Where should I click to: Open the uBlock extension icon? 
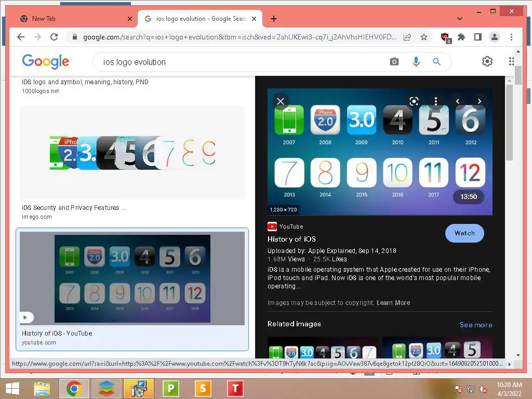pyautogui.click(x=445, y=37)
